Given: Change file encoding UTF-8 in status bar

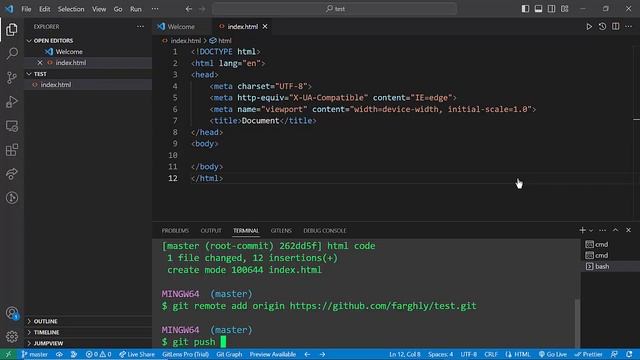Looking at the screenshot, I should 469,354.
